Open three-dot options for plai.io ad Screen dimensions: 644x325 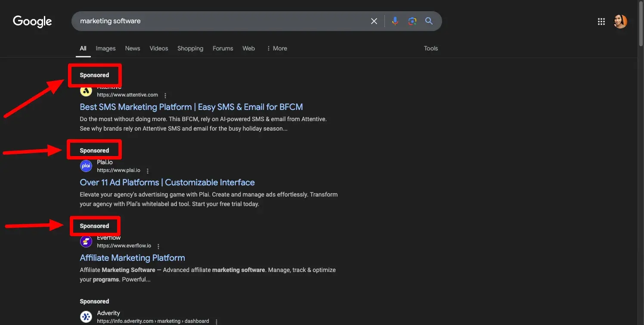[148, 171]
